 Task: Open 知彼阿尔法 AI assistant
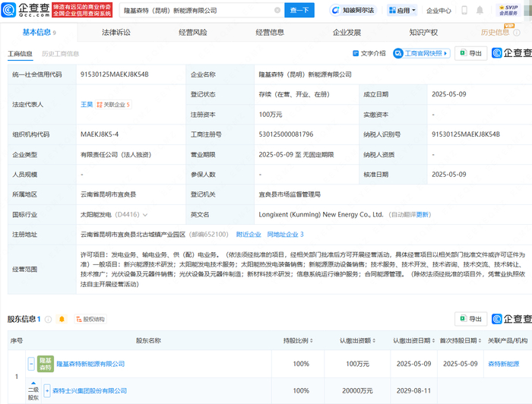(x=355, y=11)
